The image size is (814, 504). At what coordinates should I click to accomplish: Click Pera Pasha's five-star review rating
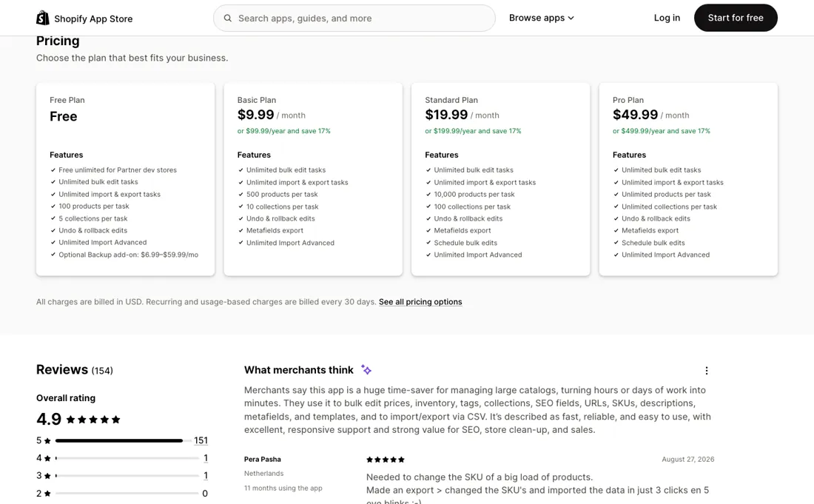pyautogui.click(x=386, y=460)
